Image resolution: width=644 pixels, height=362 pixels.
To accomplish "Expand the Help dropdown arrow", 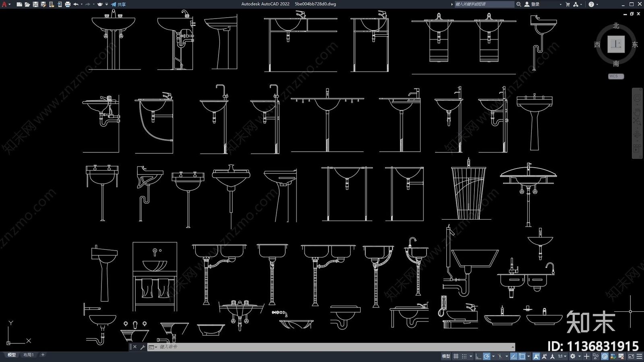I will tap(597, 4).
